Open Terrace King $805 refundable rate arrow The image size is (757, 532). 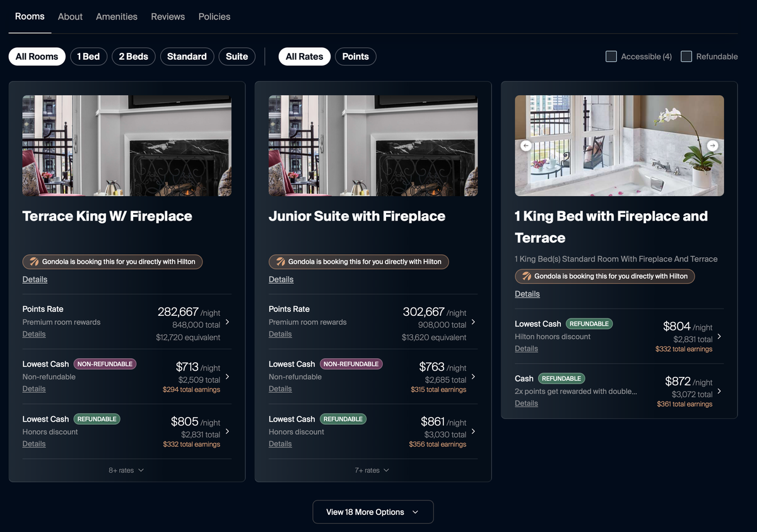(227, 432)
